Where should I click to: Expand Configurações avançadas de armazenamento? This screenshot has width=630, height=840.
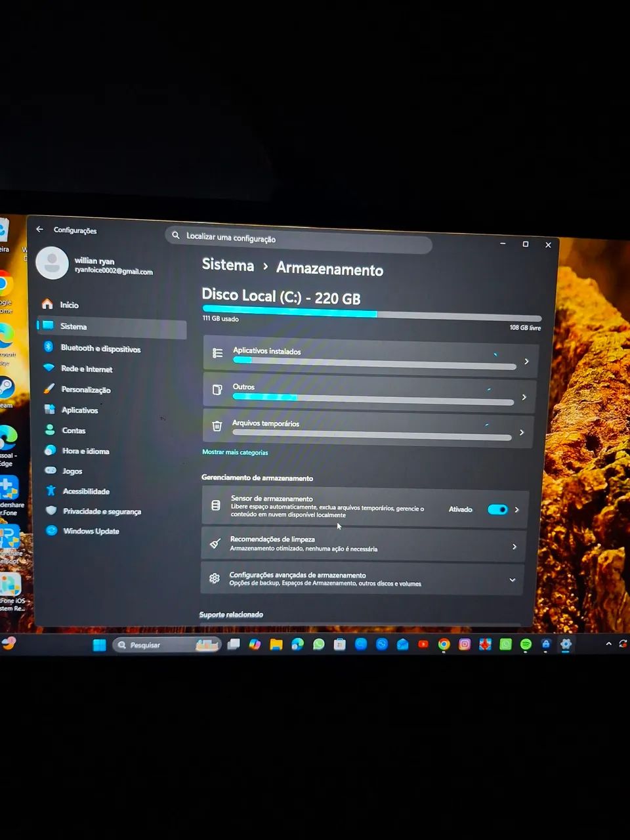click(513, 579)
